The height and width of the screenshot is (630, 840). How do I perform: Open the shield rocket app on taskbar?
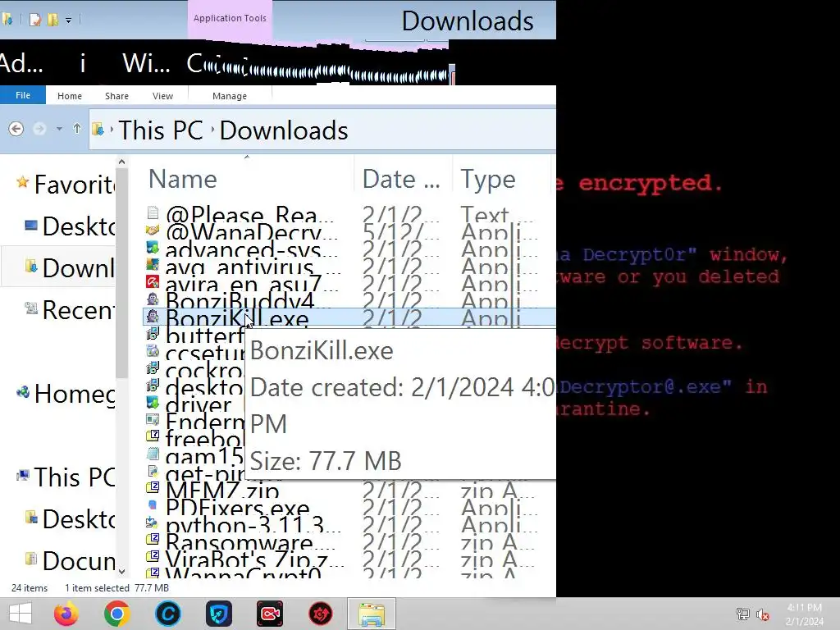[218, 614]
